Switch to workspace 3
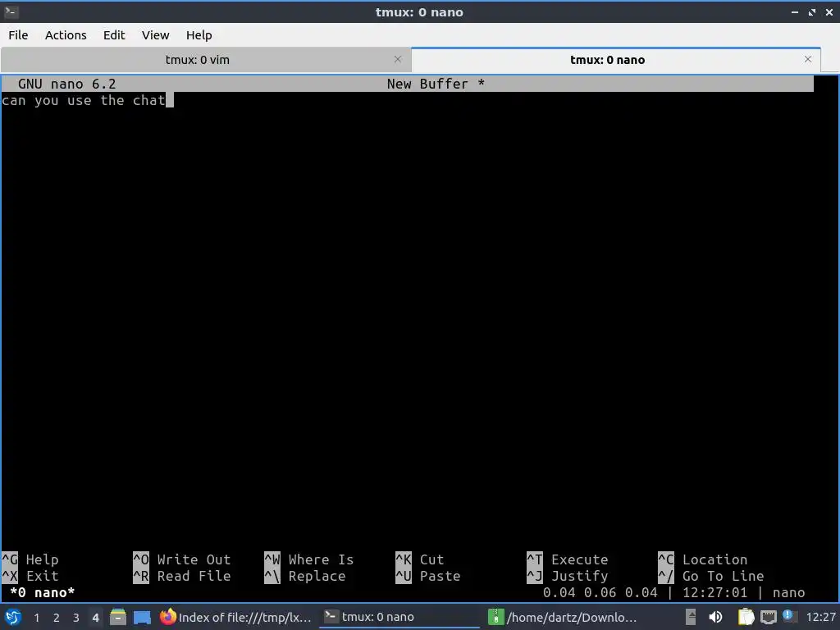Image resolution: width=840 pixels, height=630 pixels. tap(76, 618)
